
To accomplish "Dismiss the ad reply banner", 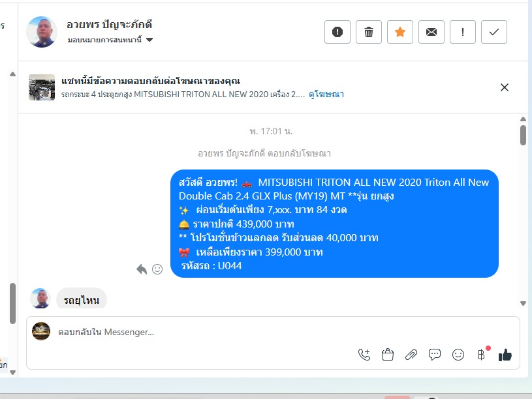I will 505,87.
